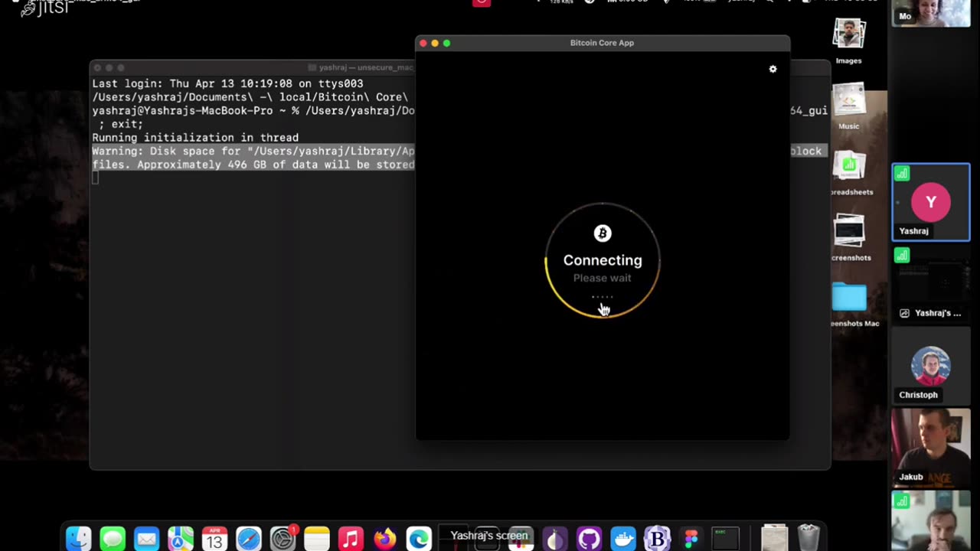Viewport: 980px width, 551px height.
Task: Open Calendar showing 13 in dock
Action: 214,539
